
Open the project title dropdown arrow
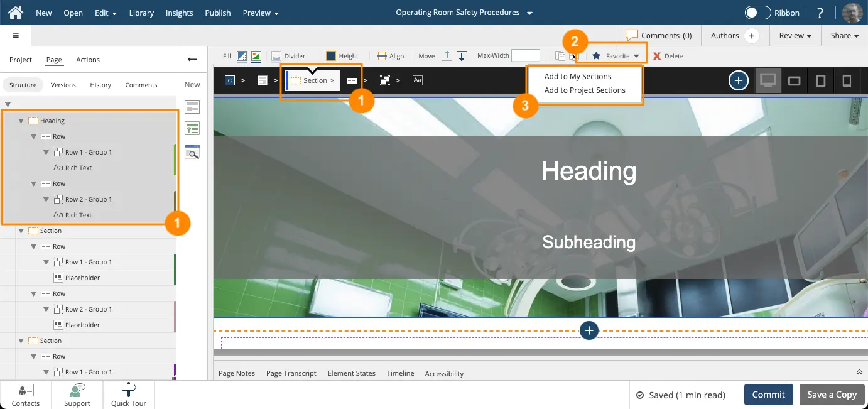coord(529,13)
